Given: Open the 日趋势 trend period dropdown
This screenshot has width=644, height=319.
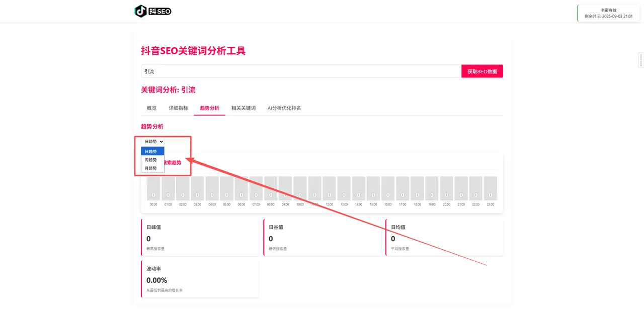Looking at the screenshot, I should [153, 142].
